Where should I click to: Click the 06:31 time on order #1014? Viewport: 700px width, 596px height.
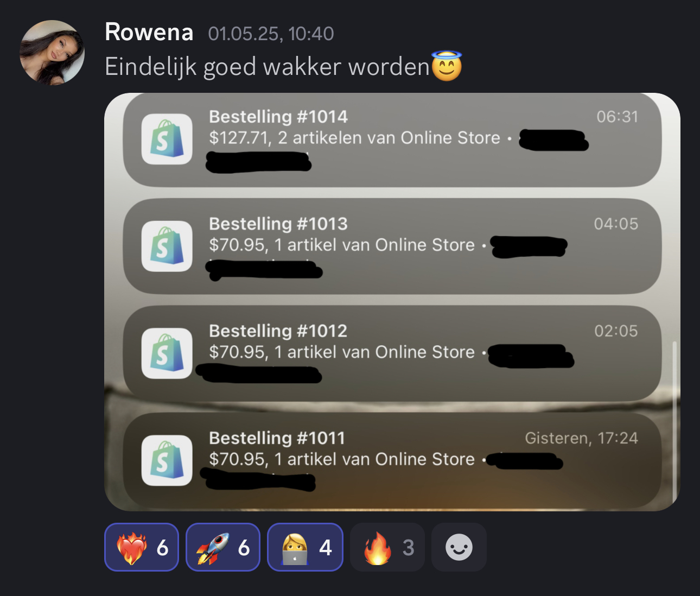[x=617, y=117]
